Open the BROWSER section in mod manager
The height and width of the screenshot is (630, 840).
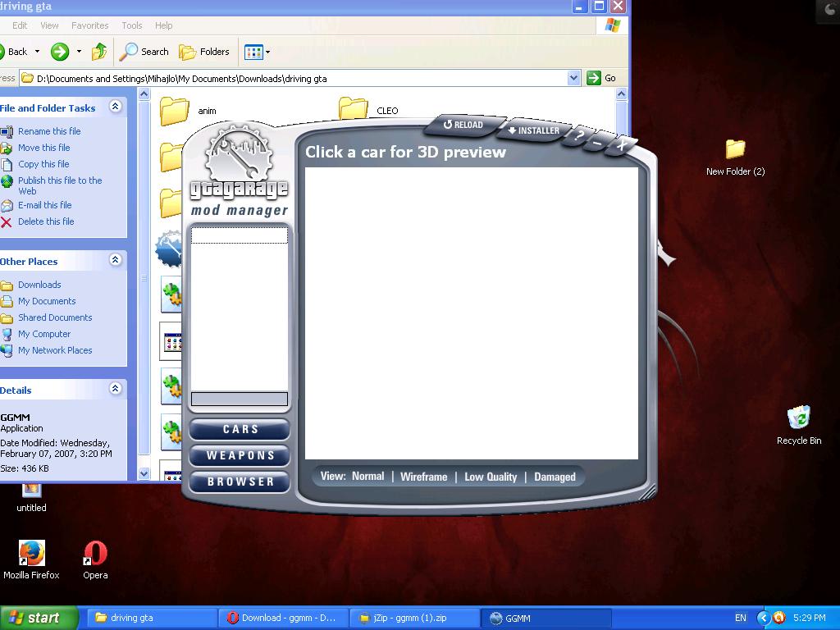point(240,482)
